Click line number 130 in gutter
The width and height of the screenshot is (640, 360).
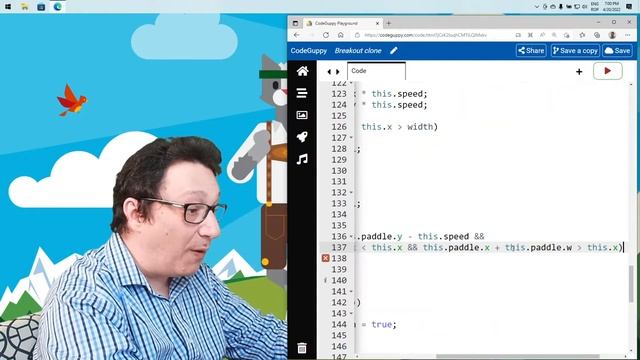(x=339, y=171)
